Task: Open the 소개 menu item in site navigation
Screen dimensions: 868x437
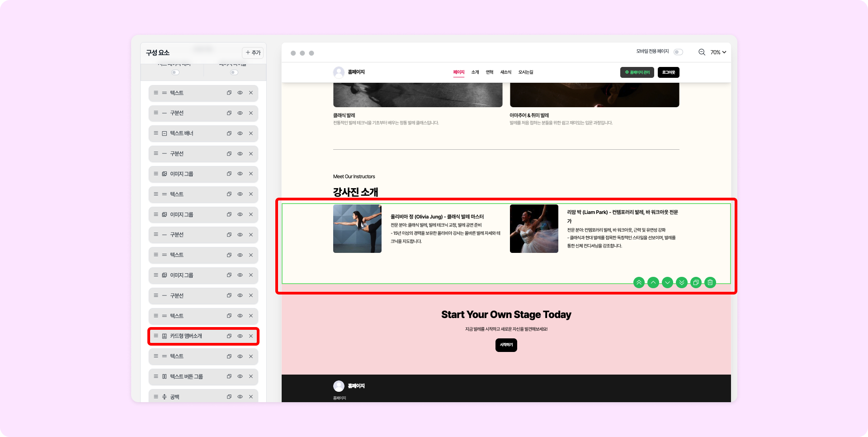Action: 475,72
